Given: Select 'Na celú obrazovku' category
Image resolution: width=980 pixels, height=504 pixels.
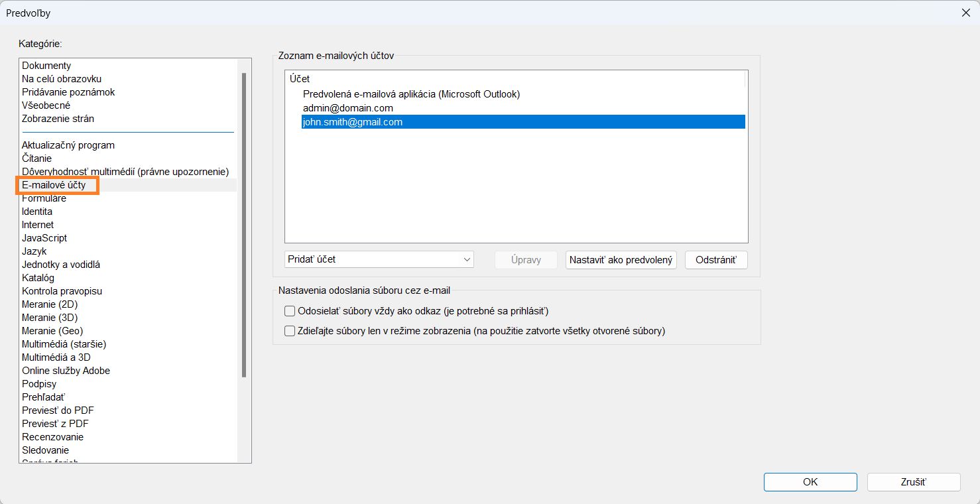Looking at the screenshot, I should [x=62, y=79].
